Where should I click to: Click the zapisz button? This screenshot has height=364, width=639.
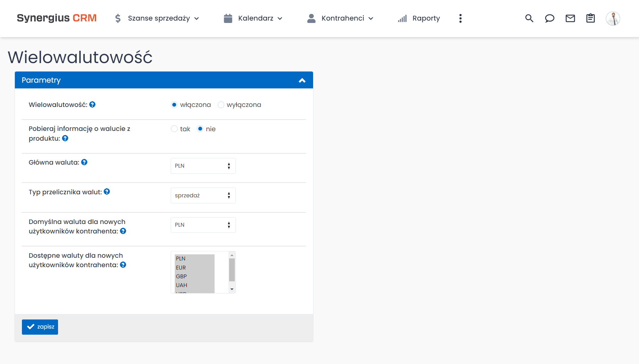coord(40,327)
